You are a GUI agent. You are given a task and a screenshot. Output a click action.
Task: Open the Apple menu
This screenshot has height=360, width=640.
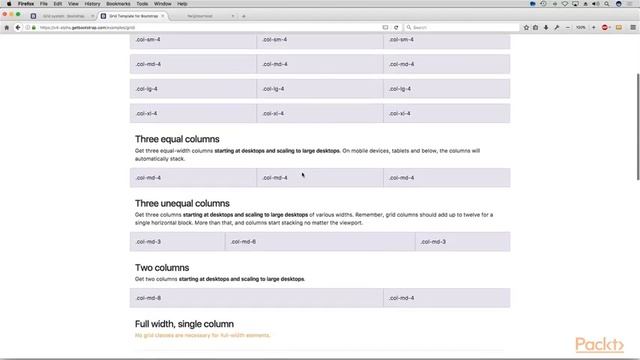(x=9, y=4)
